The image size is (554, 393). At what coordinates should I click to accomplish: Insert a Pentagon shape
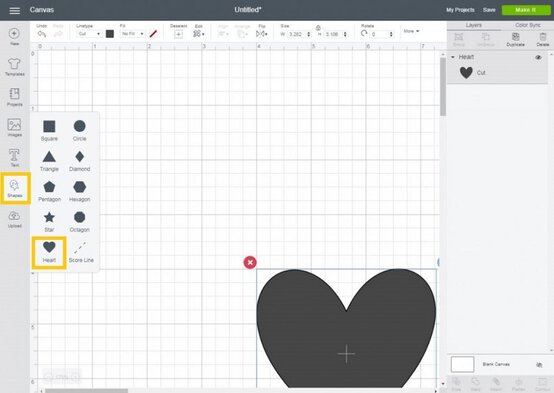tap(49, 192)
